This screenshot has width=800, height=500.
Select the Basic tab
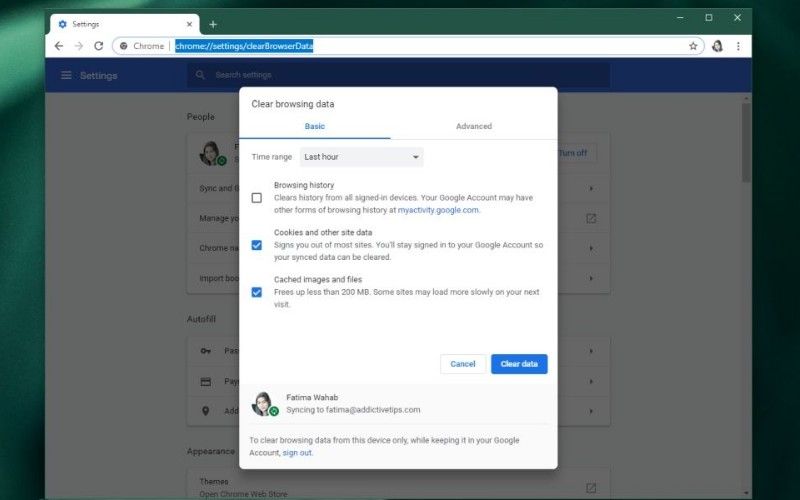(x=314, y=126)
